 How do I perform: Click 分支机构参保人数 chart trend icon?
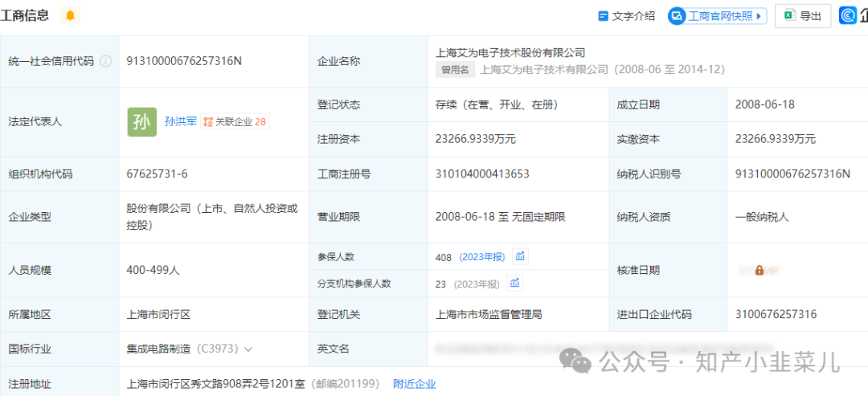coord(515,284)
